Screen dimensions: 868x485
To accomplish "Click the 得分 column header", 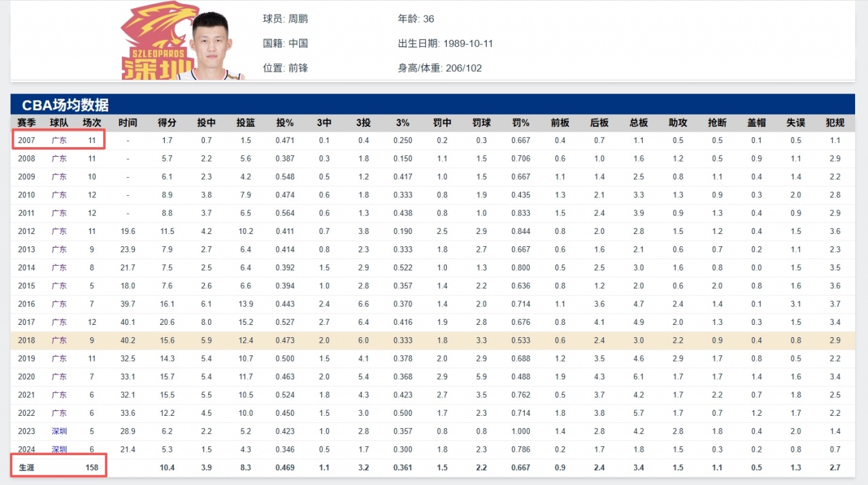I will click(167, 123).
